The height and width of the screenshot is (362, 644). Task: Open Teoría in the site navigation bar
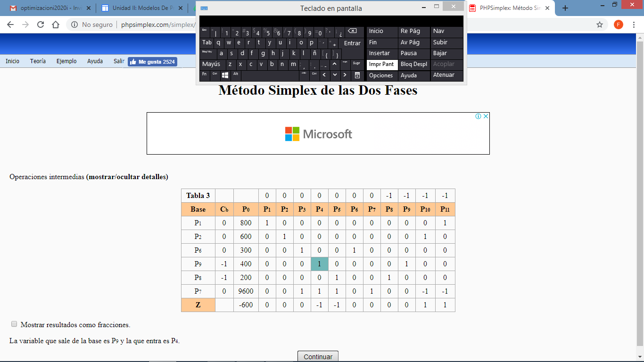coord(38,61)
